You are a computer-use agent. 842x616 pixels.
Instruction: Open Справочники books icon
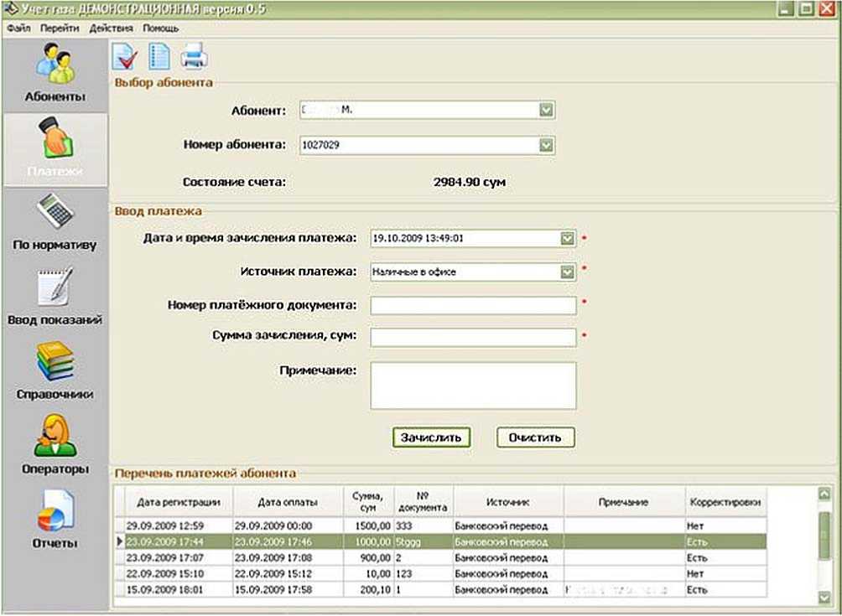tap(55, 370)
